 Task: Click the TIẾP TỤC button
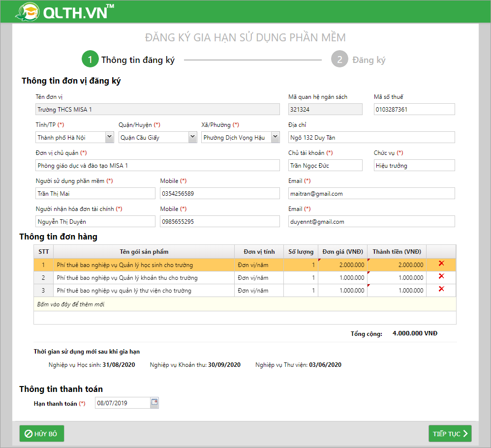[x=450, y=434]
